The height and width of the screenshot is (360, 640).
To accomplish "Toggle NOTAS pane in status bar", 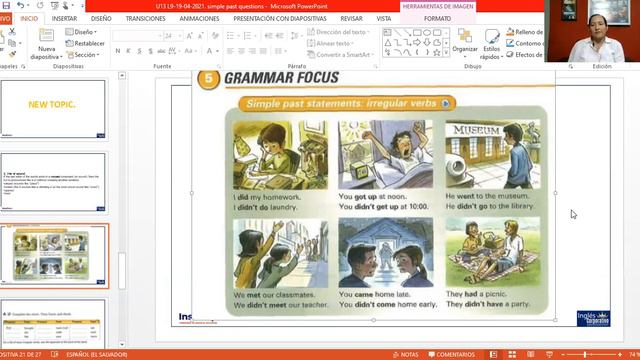I will click(405, 354).
